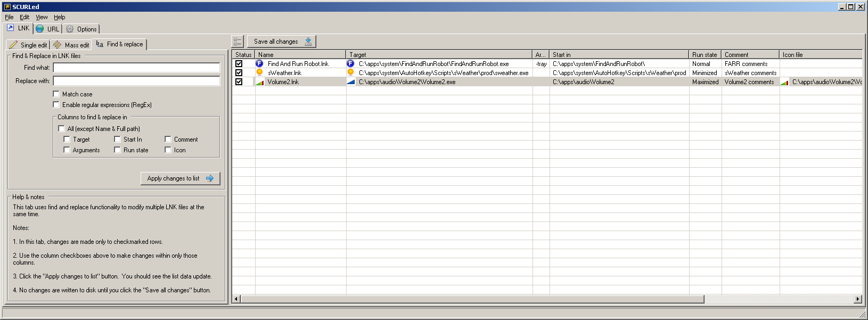Viewport: 868px width, 320px height.
Task: Sort by the Comment column header
Action: pyautogui.click(x=750, y=54)
